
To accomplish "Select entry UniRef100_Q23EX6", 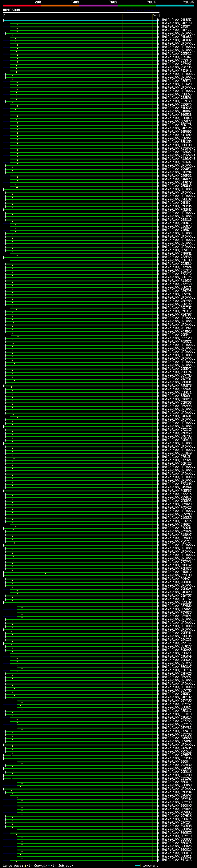I will tap(177, 257).
